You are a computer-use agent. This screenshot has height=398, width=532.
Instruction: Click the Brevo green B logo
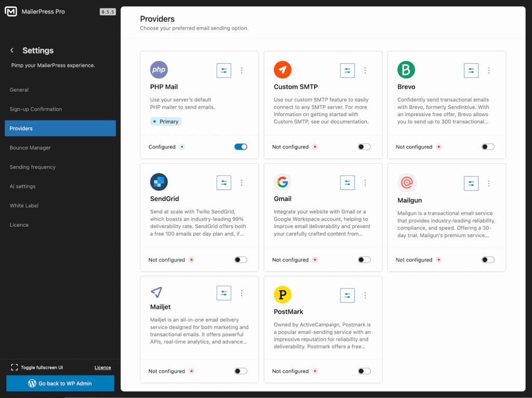[406, 70]
